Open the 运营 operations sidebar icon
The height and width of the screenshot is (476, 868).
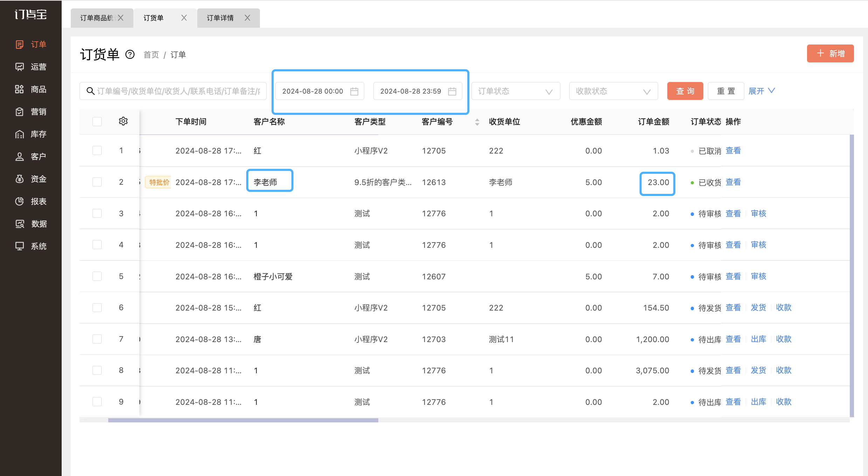coord(20,67)
